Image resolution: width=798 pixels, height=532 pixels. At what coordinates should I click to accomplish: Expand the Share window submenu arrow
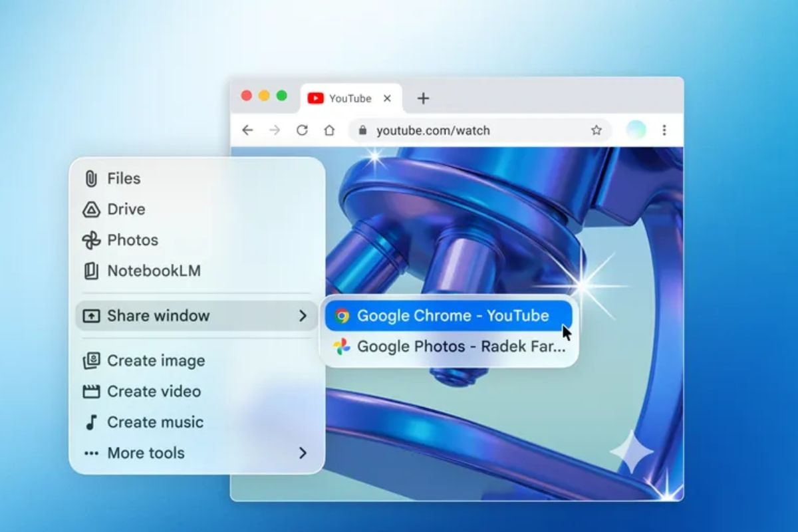point(303,316)
